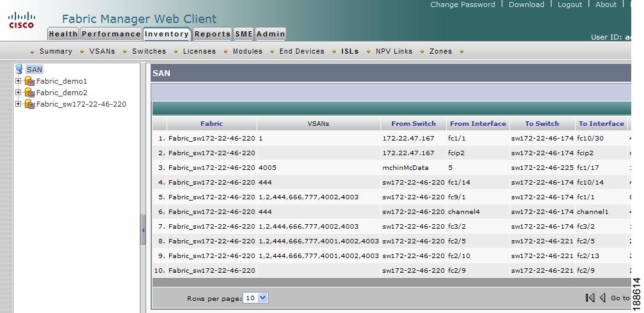This screenshot has height=313, width=644.
Task: Click fcip2 From Interface in row 2
Action: (457, 153)
